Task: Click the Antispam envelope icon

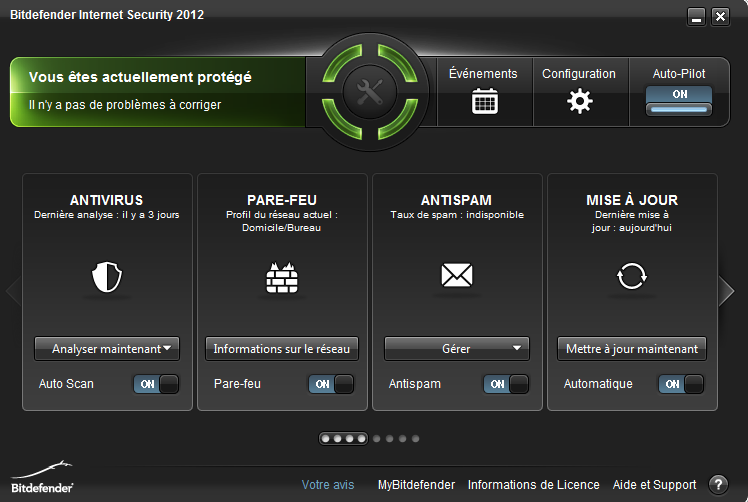Action: [x=457, y=275]
